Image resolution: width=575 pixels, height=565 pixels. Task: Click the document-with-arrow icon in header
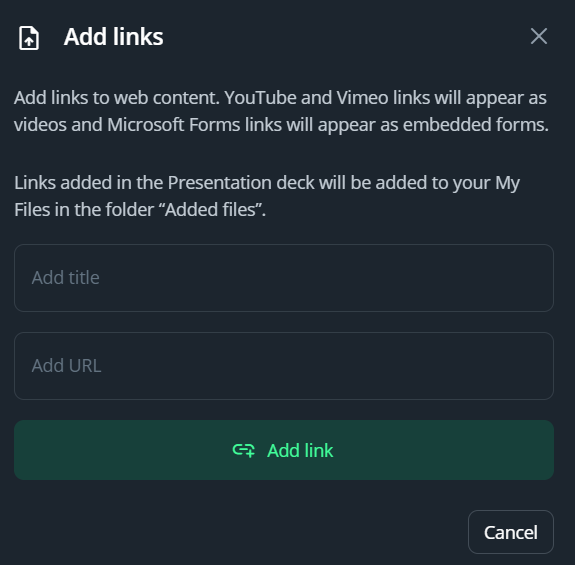click(29, 38)
